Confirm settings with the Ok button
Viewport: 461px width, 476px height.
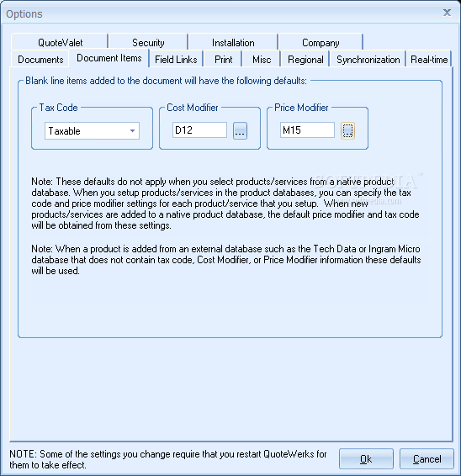[366, 458]
